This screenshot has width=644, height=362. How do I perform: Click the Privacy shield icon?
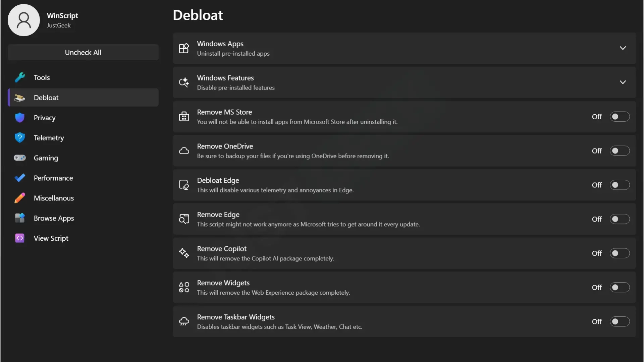pos(20,118)
